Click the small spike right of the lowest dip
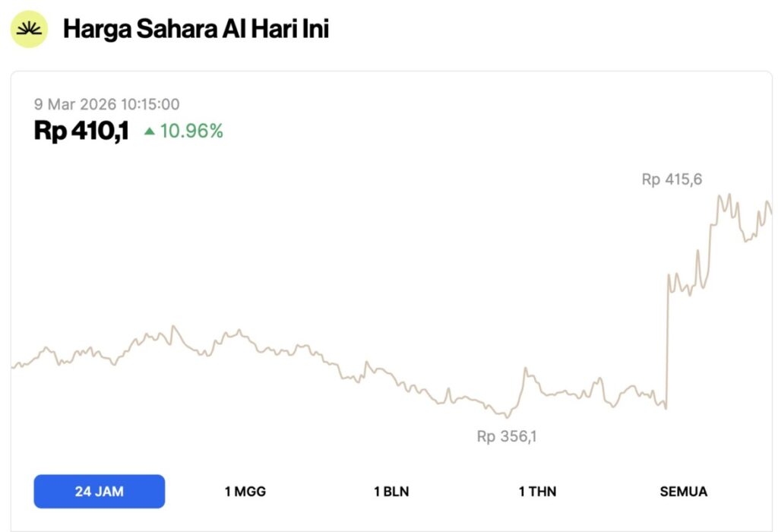 (x=525, y=369)
